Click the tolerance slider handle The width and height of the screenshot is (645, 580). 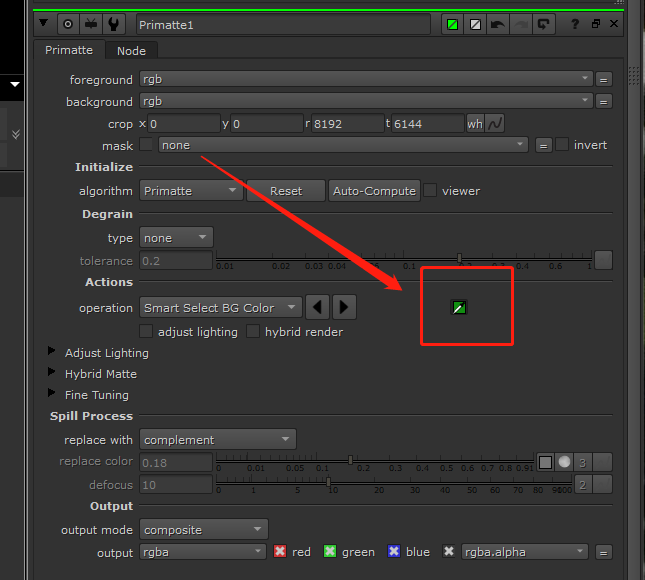(x=459, y=258)
